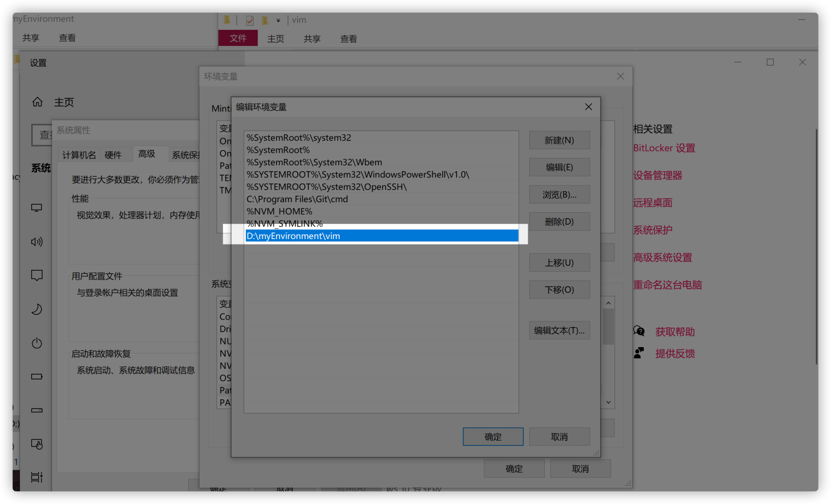Image resolution: width=831 pixels, height=504 pixels.
Task: Open 编辑文本(T)... editor
Action: tap(559, 330)
